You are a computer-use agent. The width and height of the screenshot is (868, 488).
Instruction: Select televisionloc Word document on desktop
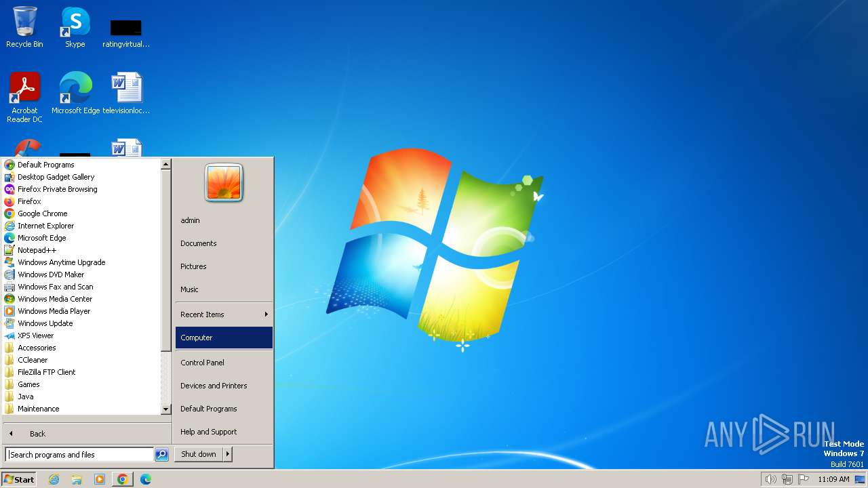click(126, 94)
